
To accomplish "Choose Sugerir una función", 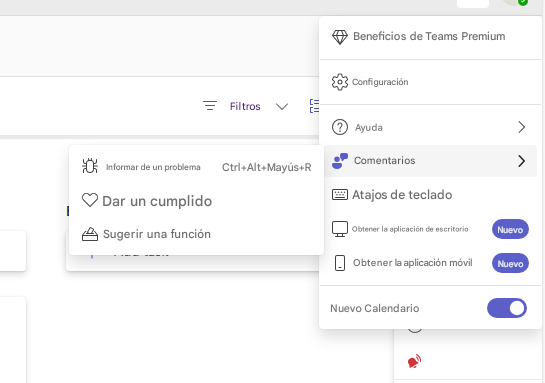I will [196, 234].
